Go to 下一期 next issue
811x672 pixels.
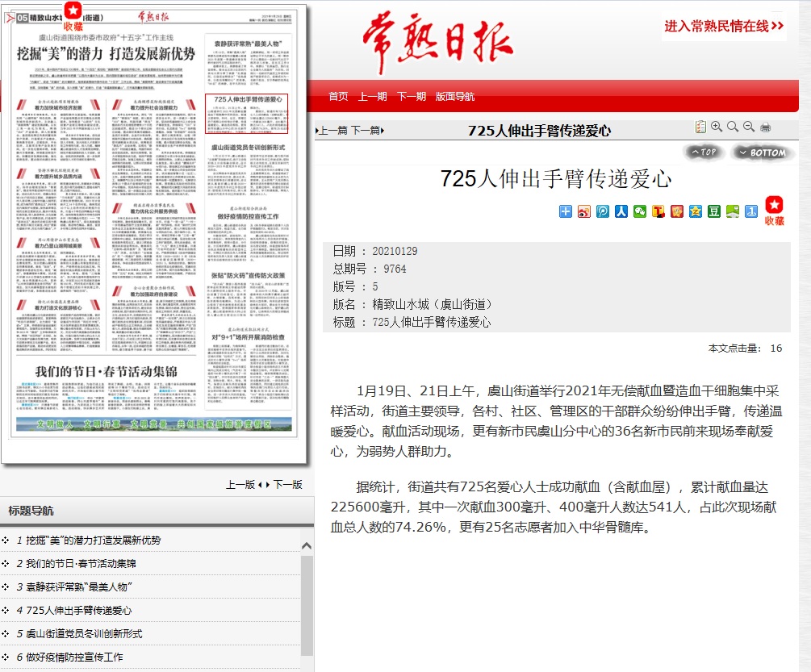click(x=412, y=97)
